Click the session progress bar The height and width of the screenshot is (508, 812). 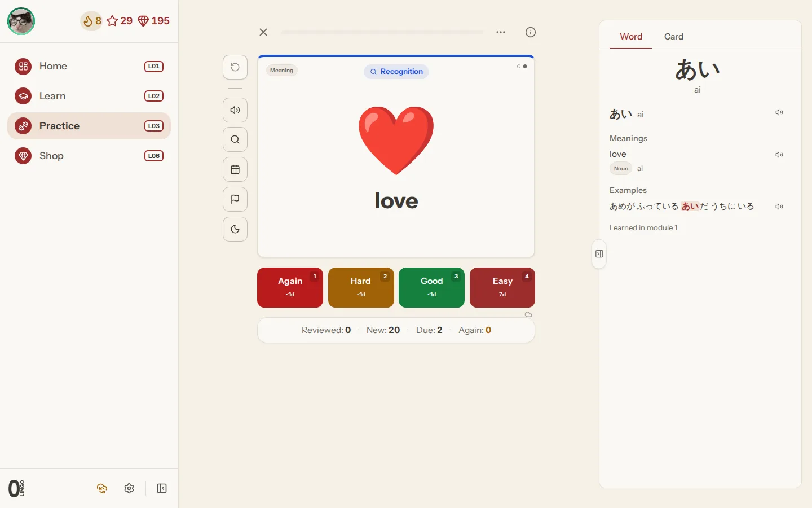pos(382,32)
